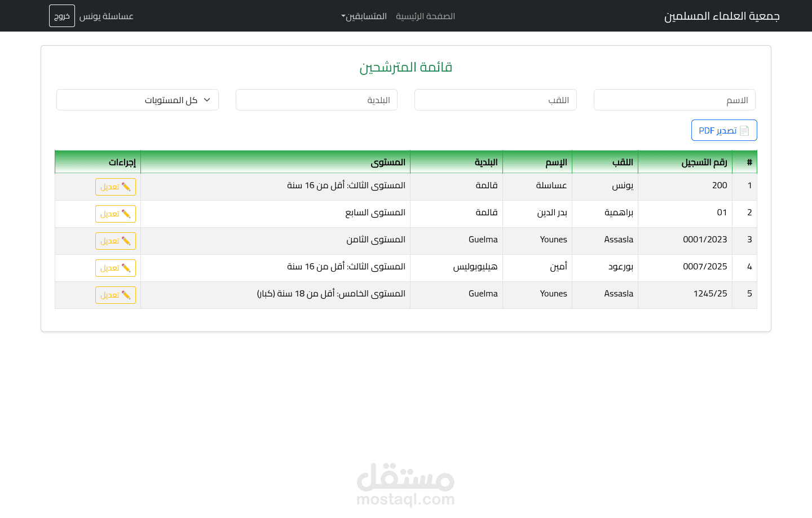Open the كل المستويات level dropdown
This screenshot has width=812, height=518.
138,100
